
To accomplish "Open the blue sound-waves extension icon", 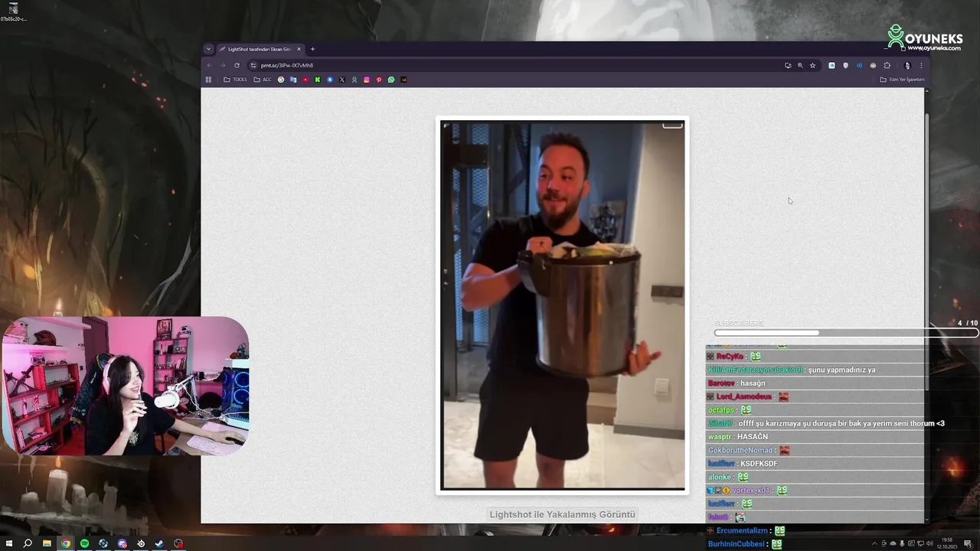I will tap(859, 65).
